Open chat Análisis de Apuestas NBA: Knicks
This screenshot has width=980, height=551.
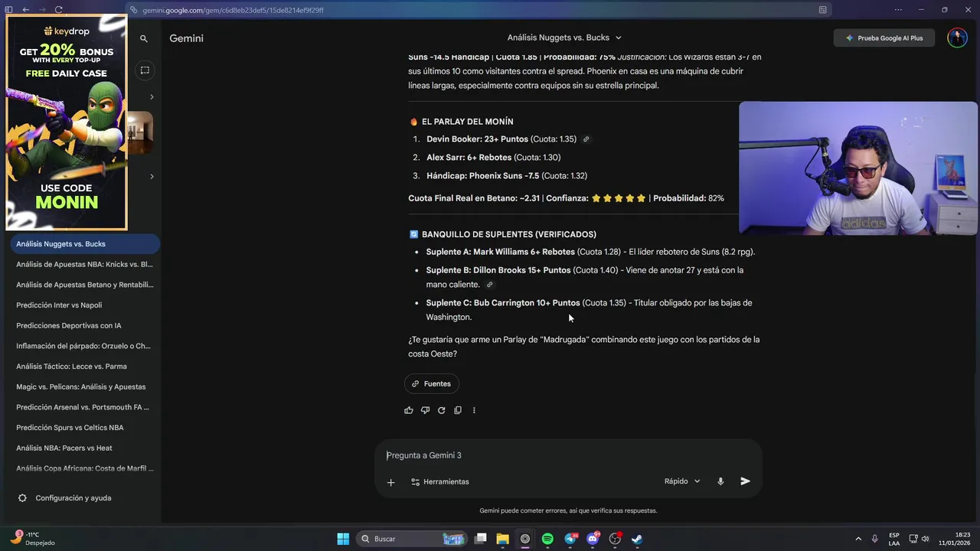tap(84, 265)
